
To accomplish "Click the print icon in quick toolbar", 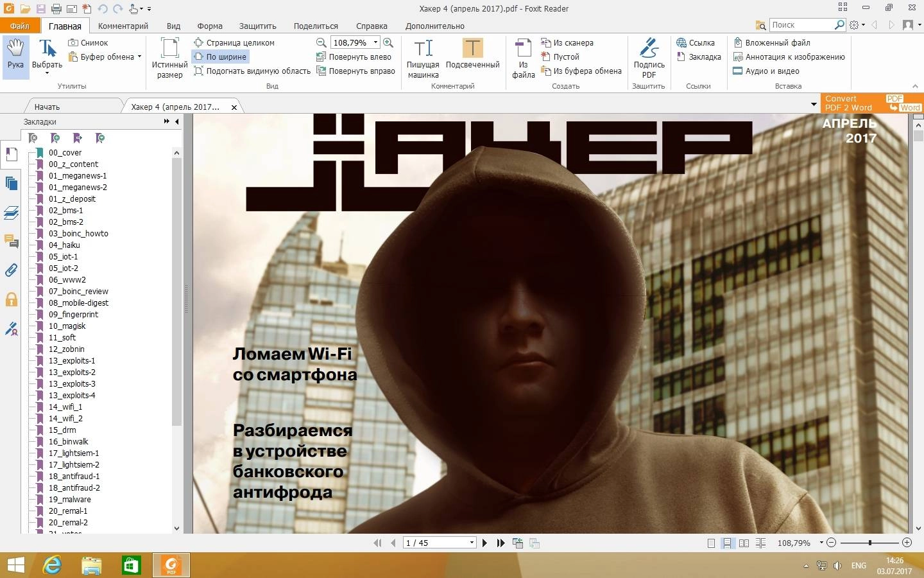I will [x=55, y=8].
